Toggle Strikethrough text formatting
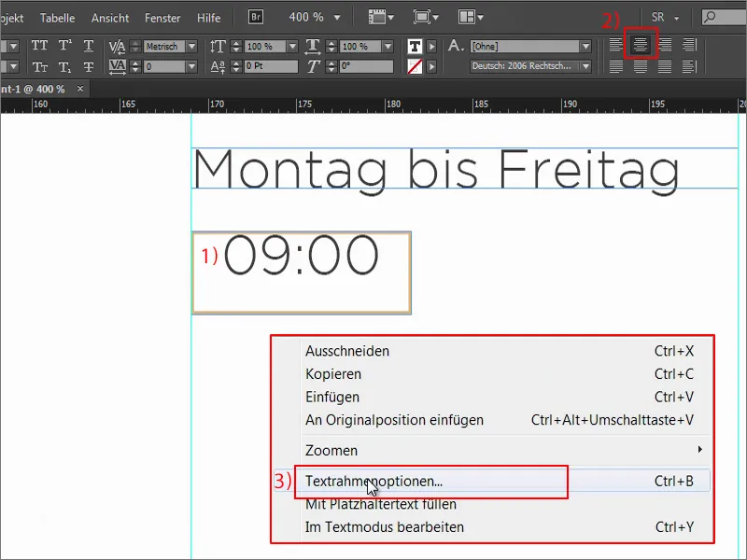 [88, 67]
